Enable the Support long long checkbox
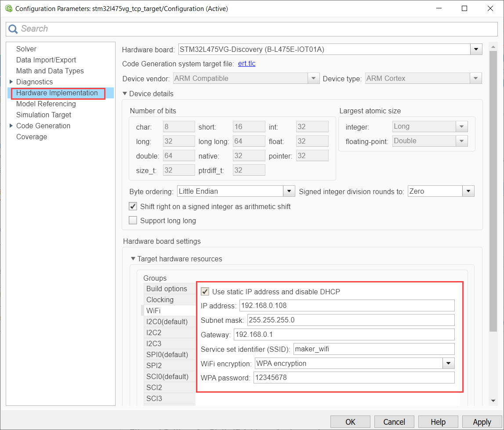The height and width of the screenshot is (430, 504). [x=133, y=220]
